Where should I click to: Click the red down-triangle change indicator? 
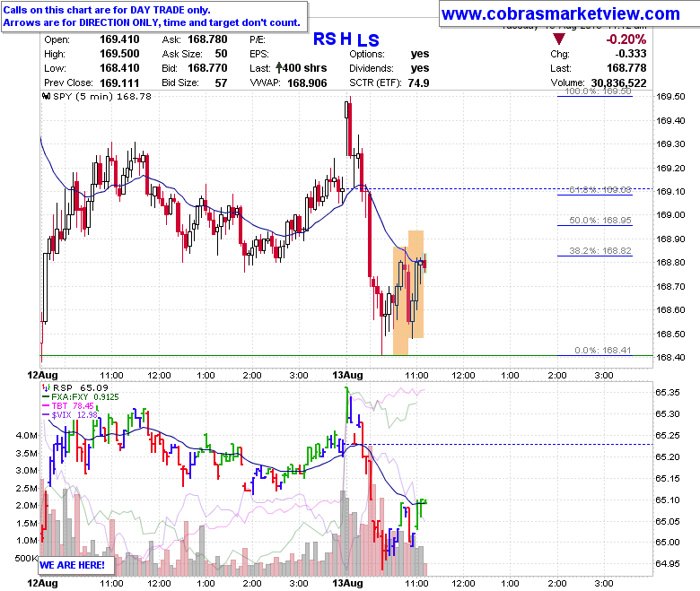point(559,39)
